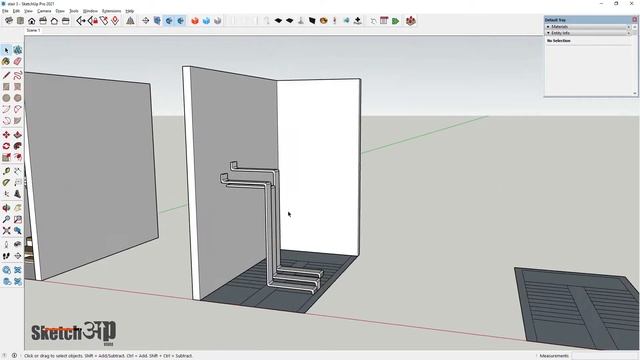Select the Select arrow tool
Image resolution: width=640 pixels, height=360 pixels.
6,50
